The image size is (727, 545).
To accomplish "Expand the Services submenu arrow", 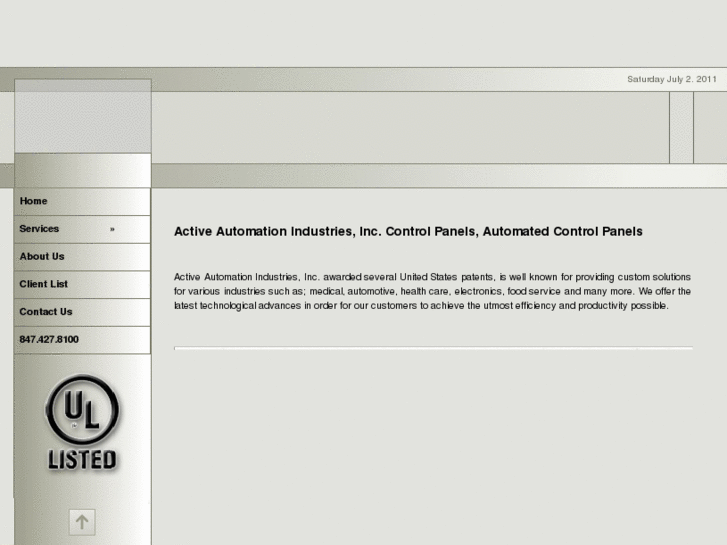I will (x=112, y=229).
